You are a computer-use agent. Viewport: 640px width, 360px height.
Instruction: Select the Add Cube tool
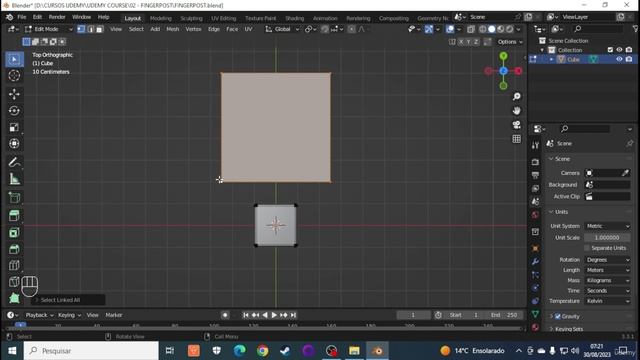click(14, 198)
